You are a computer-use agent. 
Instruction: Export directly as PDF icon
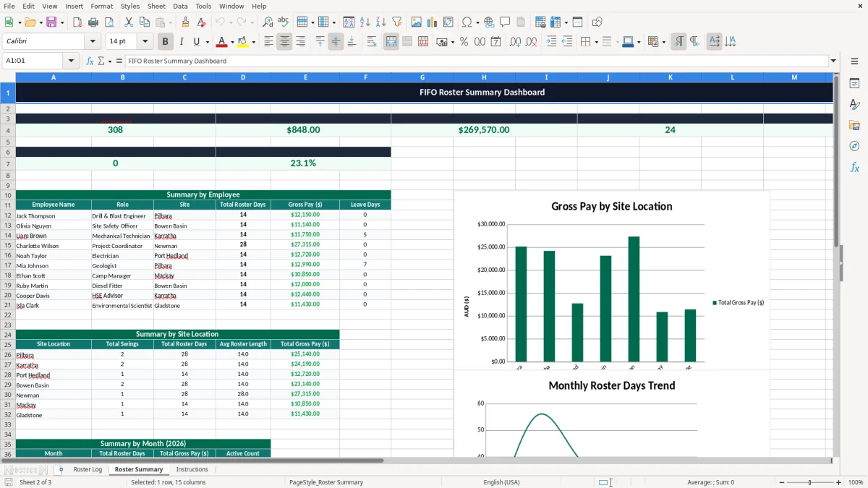coord(77,22)
